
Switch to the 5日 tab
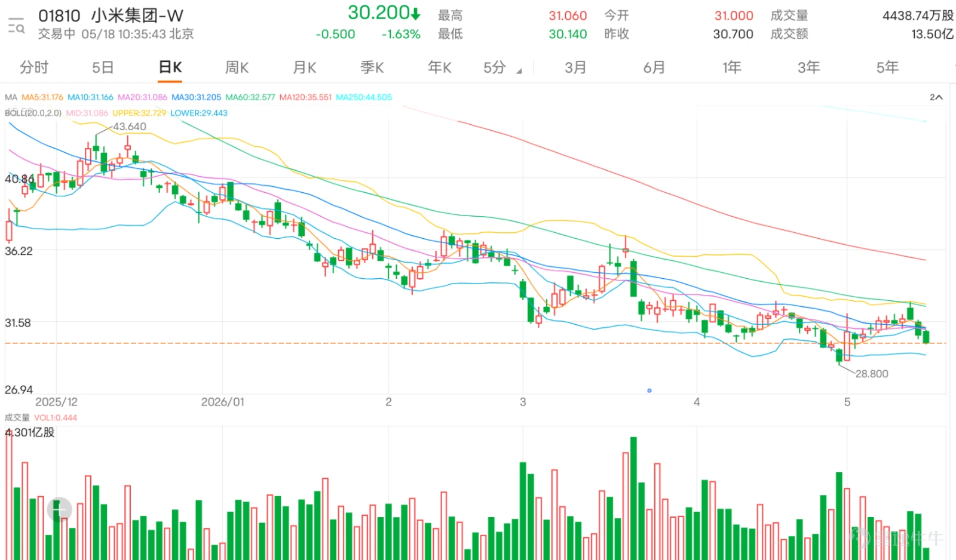pos(103,67)
